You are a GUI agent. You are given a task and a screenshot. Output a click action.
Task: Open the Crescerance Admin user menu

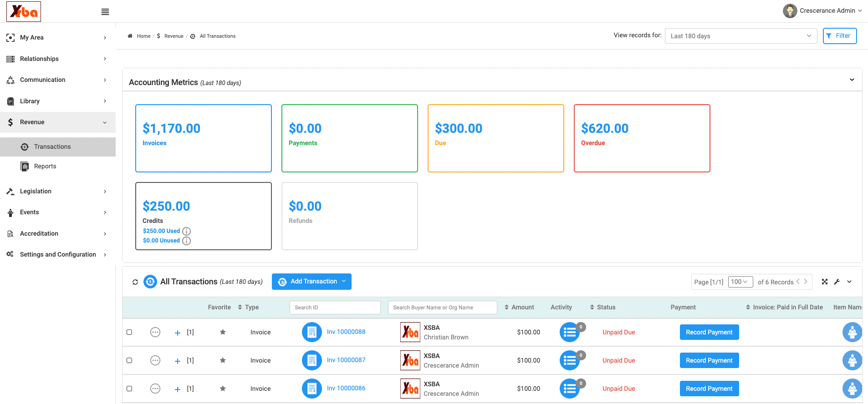click(822, 11)
